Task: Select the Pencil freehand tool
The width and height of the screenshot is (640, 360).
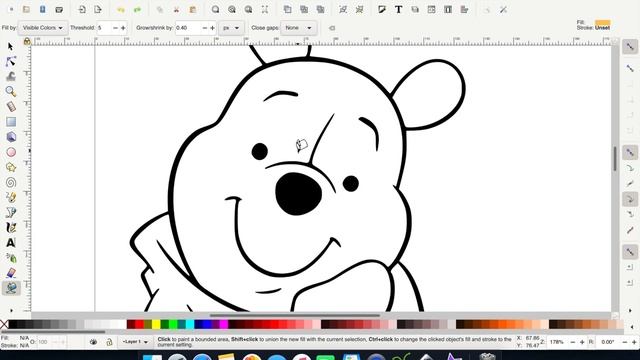Action: (x=11, y=197)
